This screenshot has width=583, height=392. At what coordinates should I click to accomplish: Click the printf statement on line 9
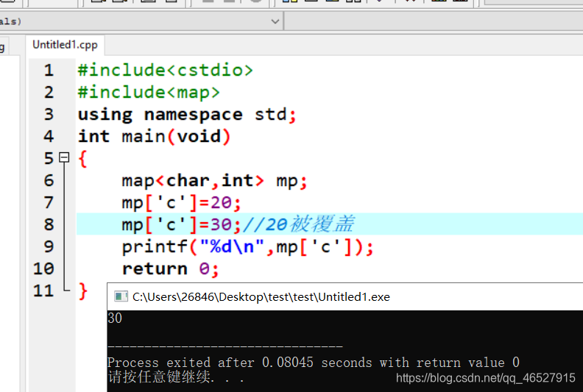click(247, 247)
